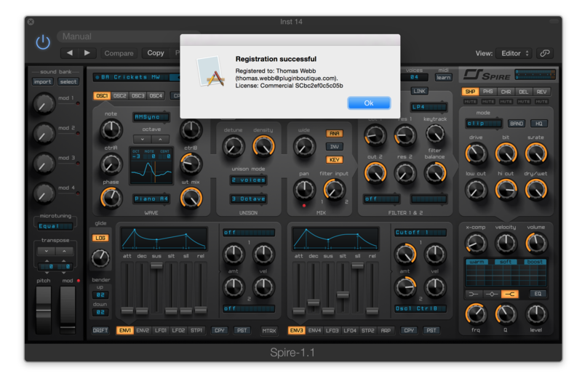Adjust the x-comp knob
Viewport: 582px width, 392px height.
(x=476, y=244)
